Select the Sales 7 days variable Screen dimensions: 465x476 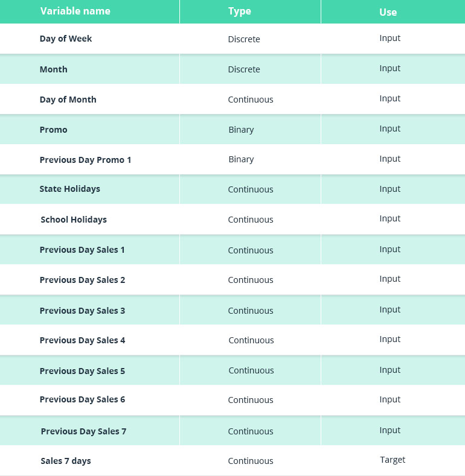pyautogui.click(x=66, y=461)
